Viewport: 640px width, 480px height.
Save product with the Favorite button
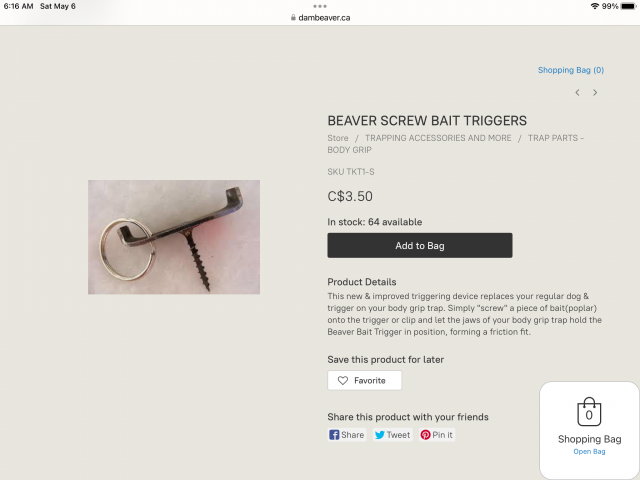[364, 380]
